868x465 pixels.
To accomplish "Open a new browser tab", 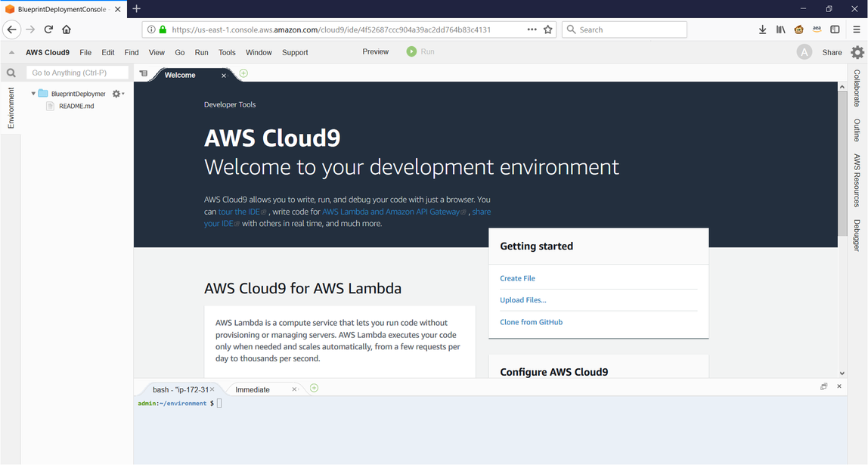I will pos(136,9).
